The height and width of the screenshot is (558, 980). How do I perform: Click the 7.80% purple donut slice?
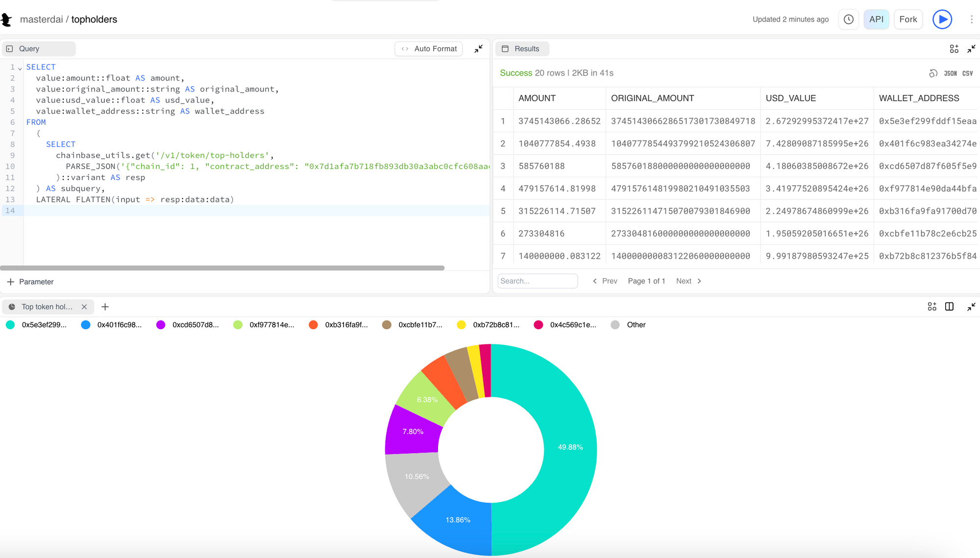[413, 432]
